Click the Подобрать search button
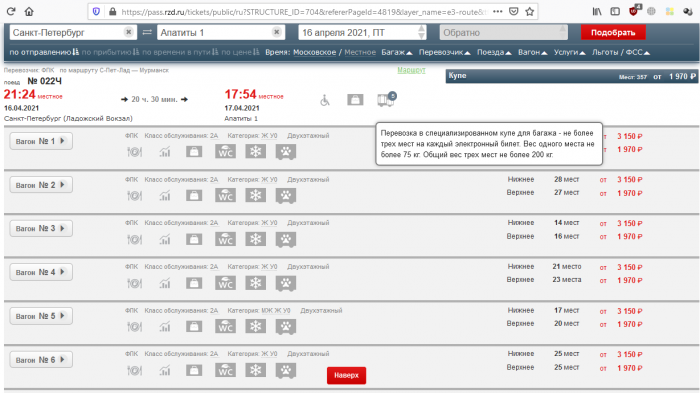The height and width of the screenshot is (393, 700). [613, 32]
